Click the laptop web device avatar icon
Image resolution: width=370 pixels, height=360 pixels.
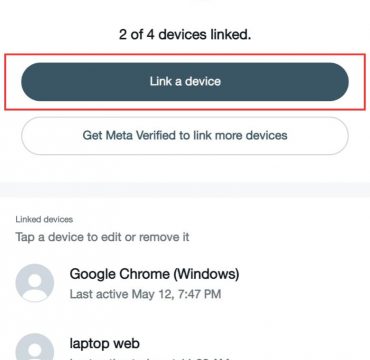coord(35,347)
